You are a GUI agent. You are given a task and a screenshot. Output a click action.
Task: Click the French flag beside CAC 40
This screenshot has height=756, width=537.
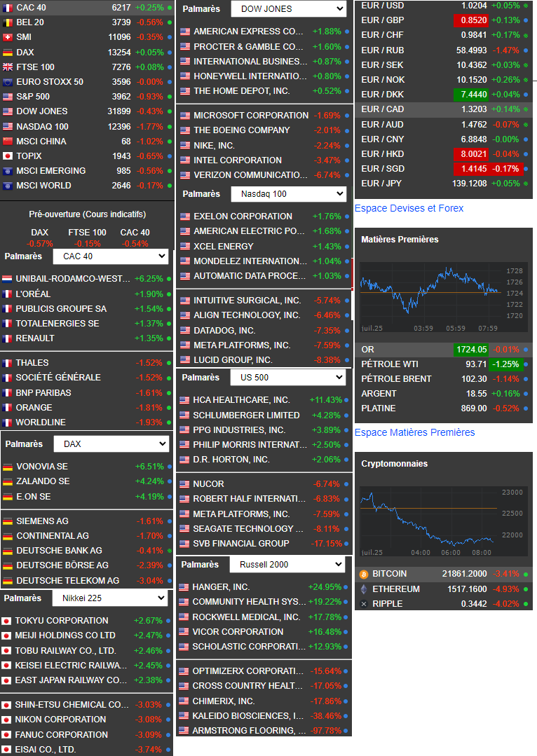8,8
